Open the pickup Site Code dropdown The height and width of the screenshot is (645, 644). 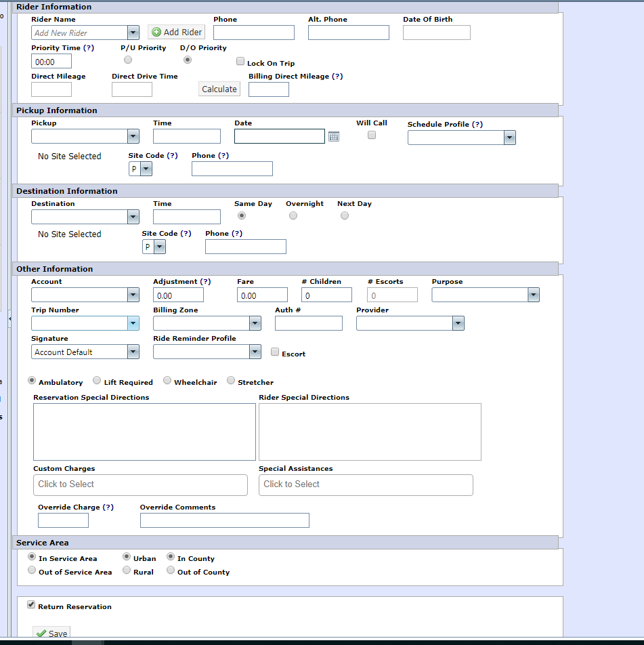(146, 169)
